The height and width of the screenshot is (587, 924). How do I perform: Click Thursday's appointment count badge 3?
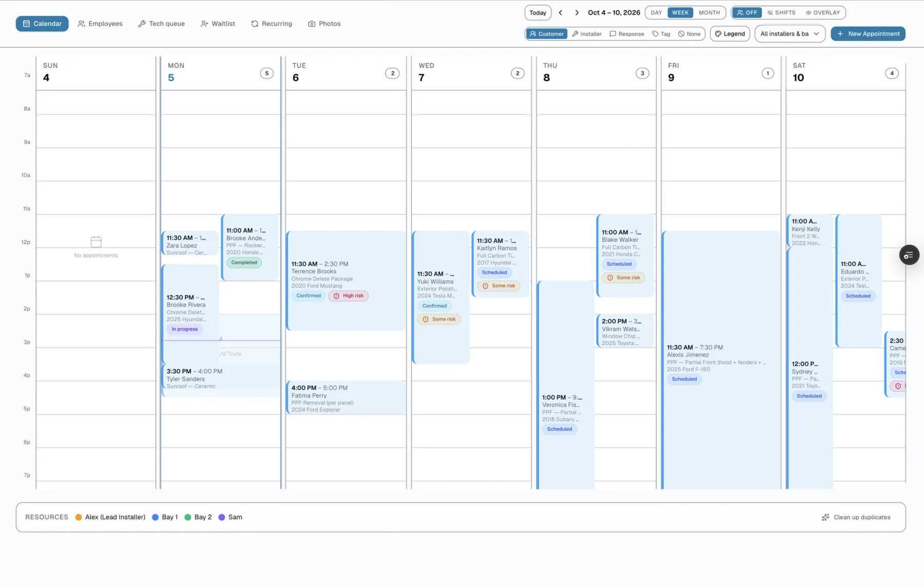(642, 73)
